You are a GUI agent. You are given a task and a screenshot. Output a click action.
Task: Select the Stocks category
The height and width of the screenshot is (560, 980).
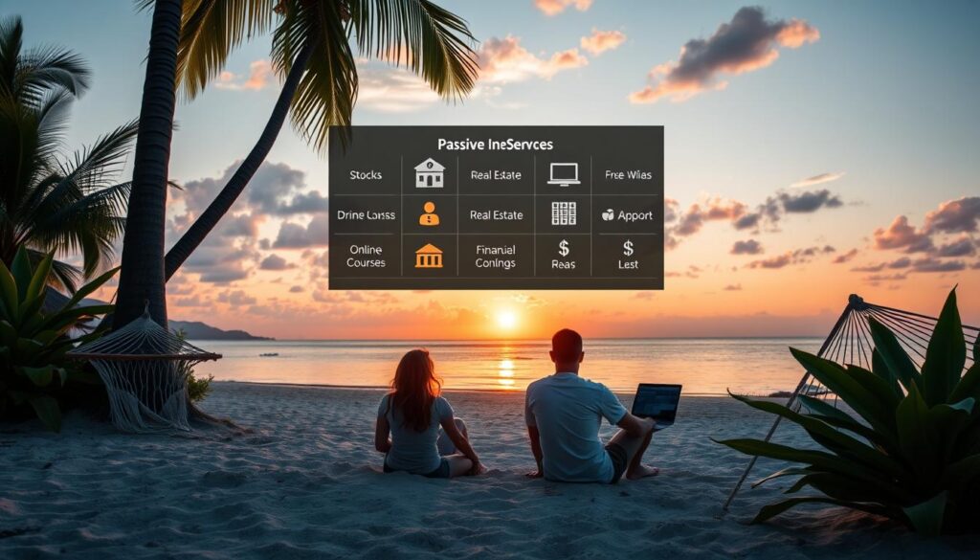(366, 175)
